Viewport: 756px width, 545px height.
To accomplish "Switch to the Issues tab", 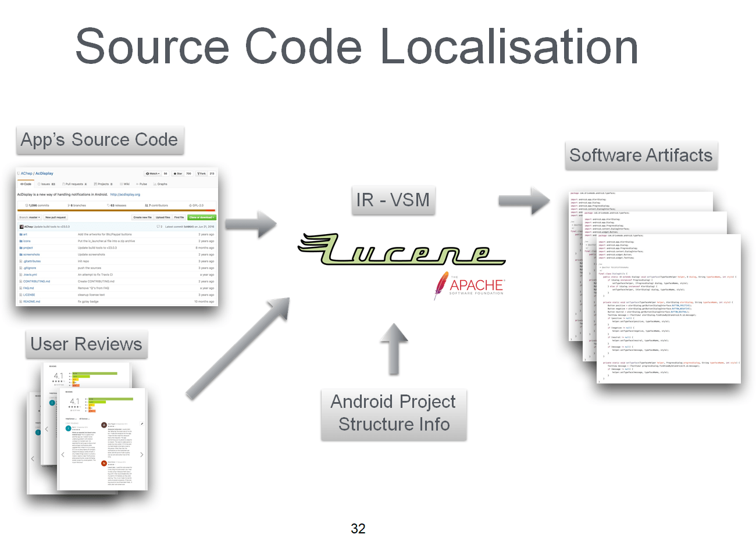I will pyautogui.click(x=48, y=184).
